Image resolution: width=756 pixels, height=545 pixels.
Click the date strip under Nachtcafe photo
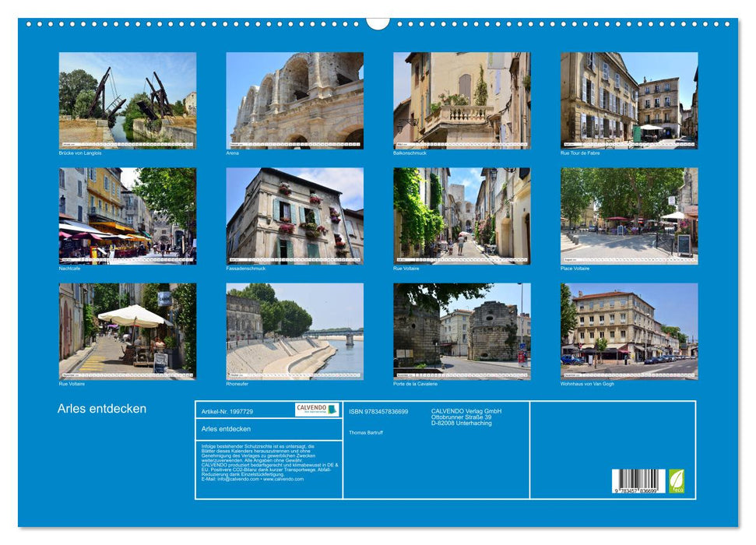[x=126, y=258]
